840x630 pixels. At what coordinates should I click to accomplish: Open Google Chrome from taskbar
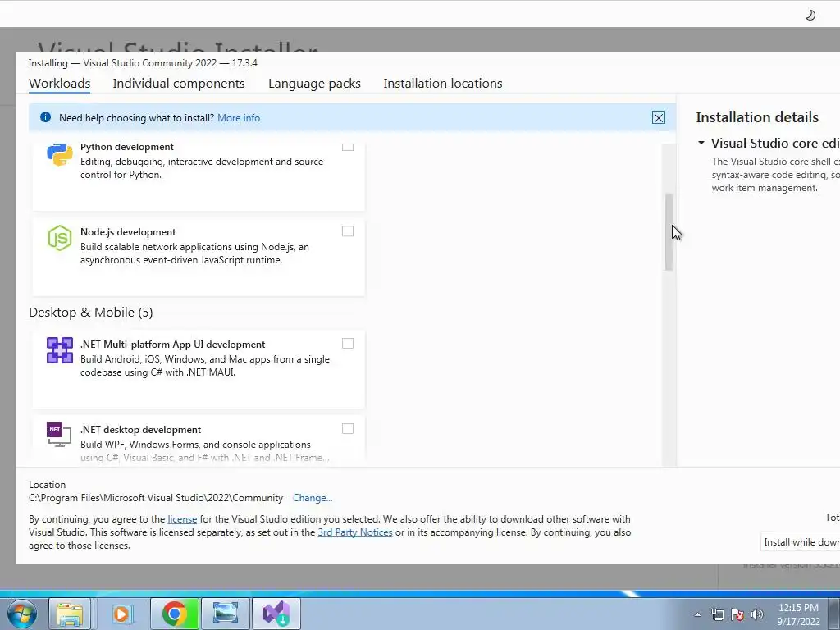pyautogui.click(x=174, y=614)
